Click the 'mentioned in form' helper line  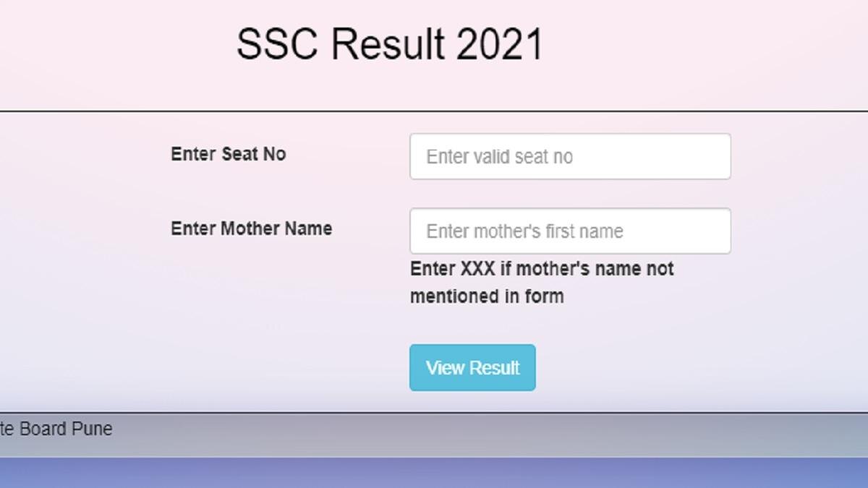click(486, 295)
